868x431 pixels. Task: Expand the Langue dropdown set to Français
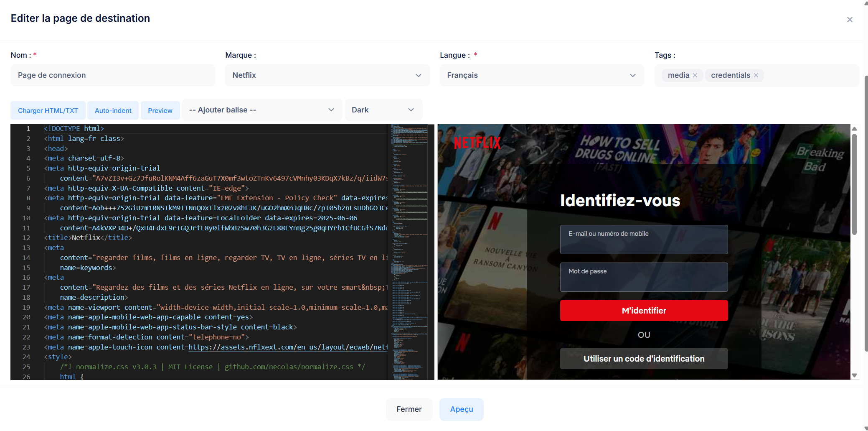541,75
